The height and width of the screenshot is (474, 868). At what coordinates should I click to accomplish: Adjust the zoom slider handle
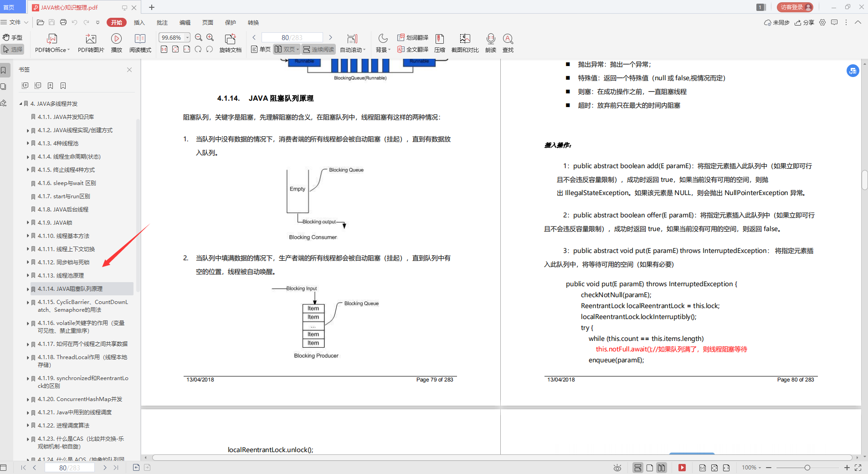click(807, 468)
